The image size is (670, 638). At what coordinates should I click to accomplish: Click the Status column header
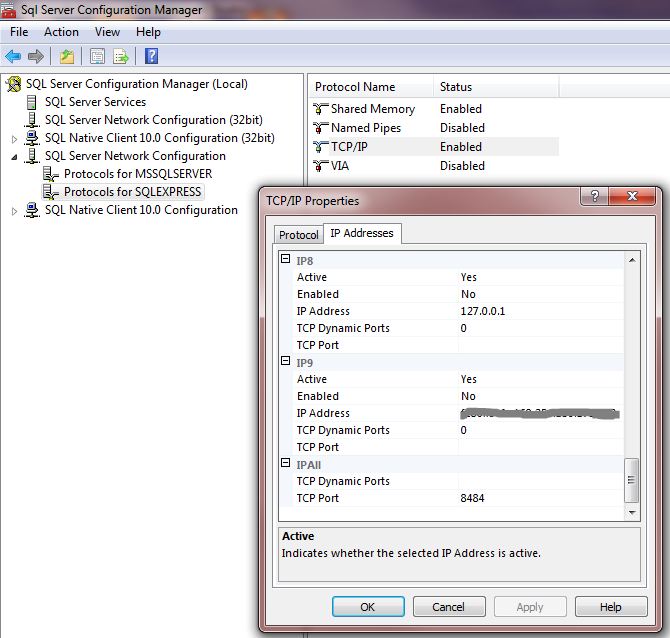coord(496,87)
